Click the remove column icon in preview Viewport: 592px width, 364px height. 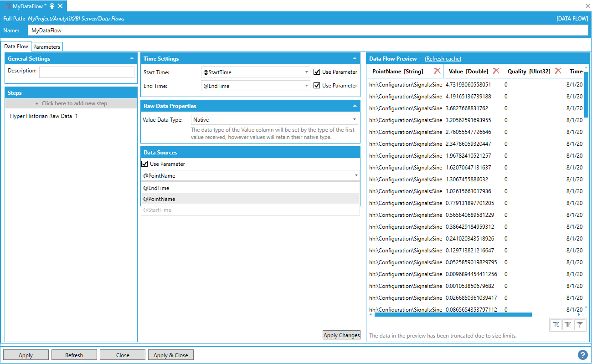(568, 325)
